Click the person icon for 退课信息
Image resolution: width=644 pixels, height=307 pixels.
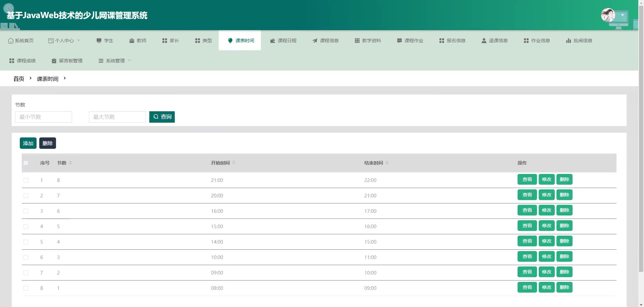pos(484,41)
